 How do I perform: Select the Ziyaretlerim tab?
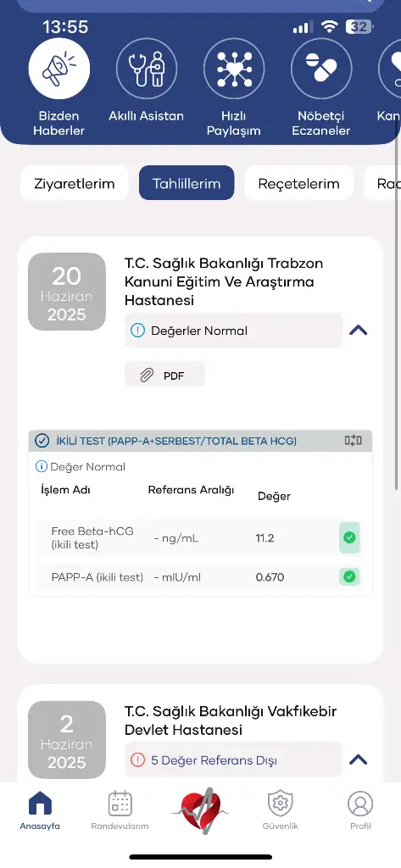[x=75, y=183]
